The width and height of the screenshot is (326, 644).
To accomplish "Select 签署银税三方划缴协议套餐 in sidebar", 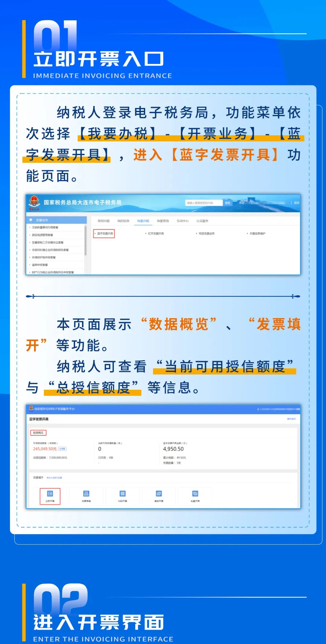I will [48, 242].
